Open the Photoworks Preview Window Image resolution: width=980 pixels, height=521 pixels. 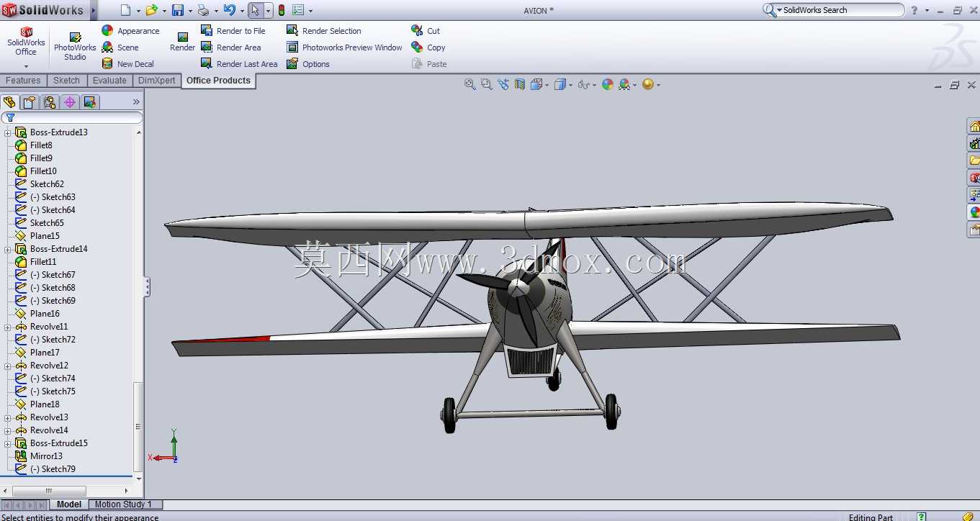(x=344, y=47)
